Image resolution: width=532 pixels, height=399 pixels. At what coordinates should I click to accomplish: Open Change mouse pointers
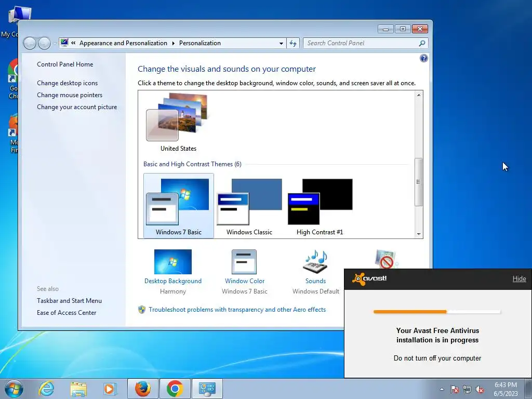tap(70, 95)
